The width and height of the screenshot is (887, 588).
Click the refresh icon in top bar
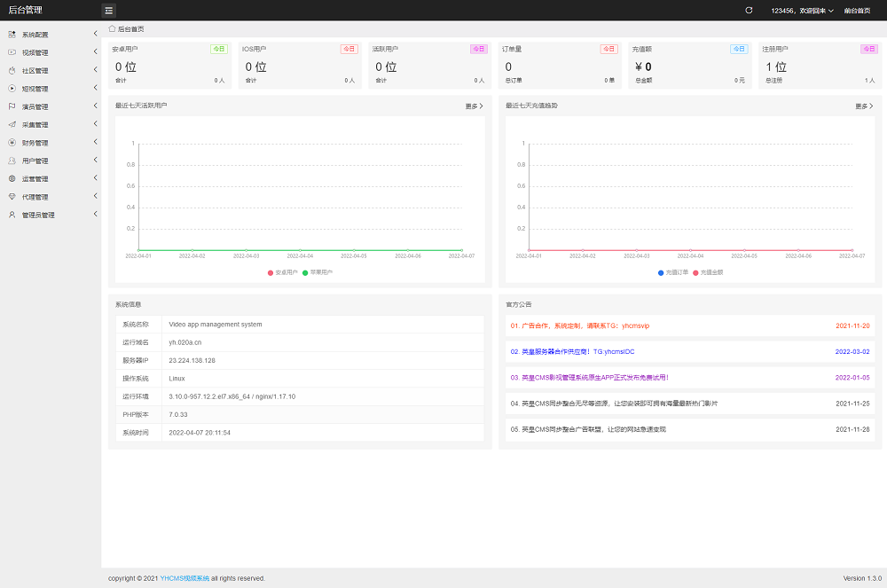click(749, 11)
